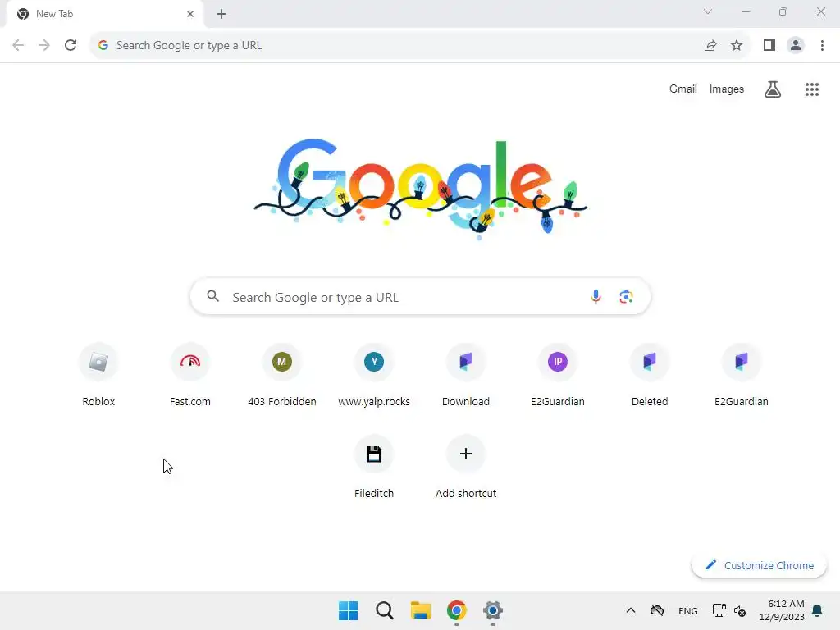Viewport: 840px width, 630px height.
Task: Open the Download shortcut
Action: [466, 375]
